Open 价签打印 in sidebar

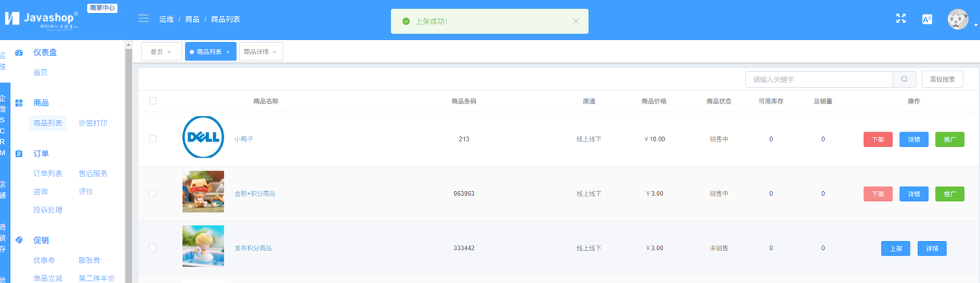(93, 122)
